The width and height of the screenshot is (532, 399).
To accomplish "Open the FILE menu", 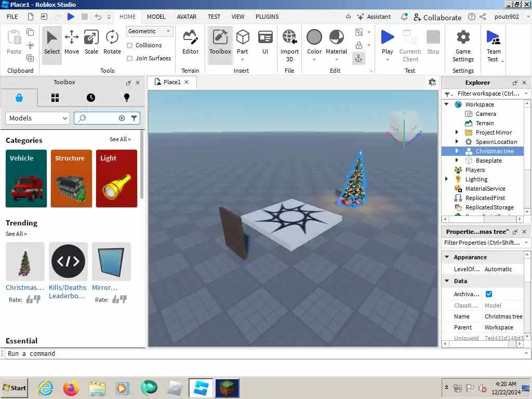I will click(12, 17).
